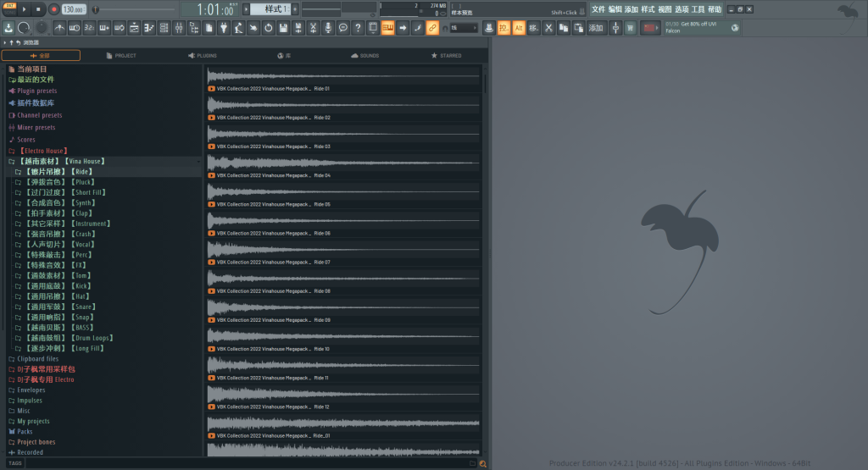Click the browser vertical scrollbar

click(486, 83)
